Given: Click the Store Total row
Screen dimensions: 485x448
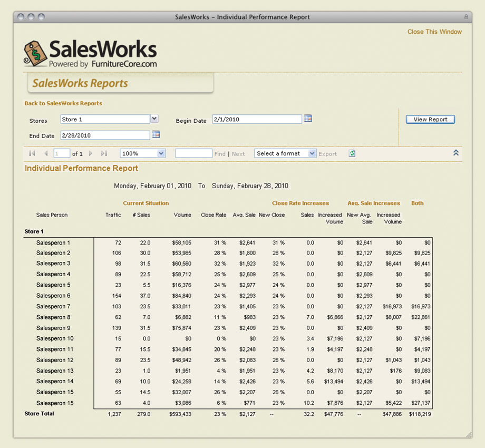Looking at the screenshot, I should pos(38,414).
